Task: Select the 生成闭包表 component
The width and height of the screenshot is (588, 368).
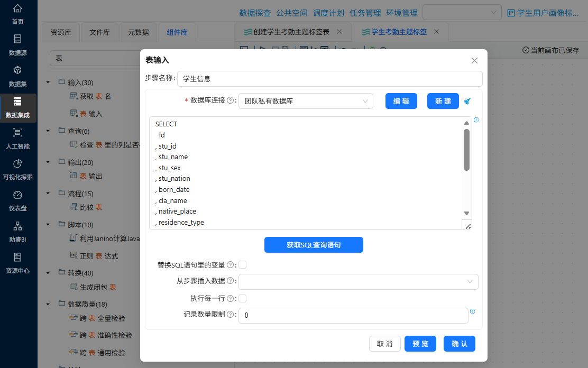Action: tap(94, 287)
